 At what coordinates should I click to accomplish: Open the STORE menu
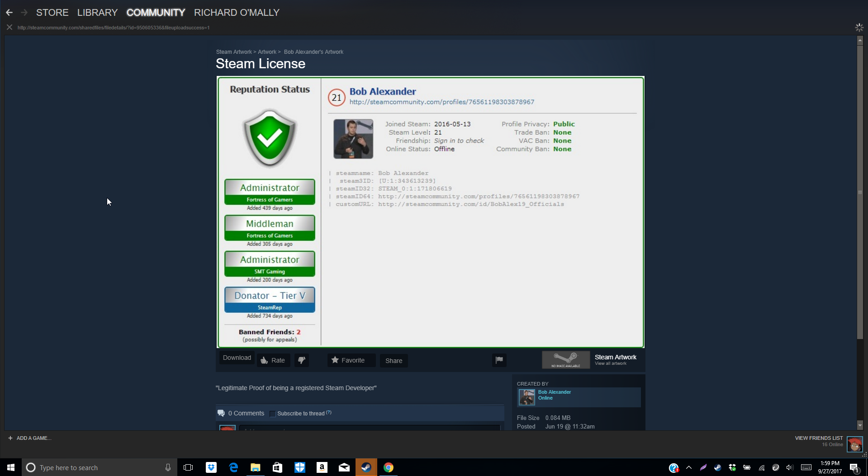coord(52,13)
